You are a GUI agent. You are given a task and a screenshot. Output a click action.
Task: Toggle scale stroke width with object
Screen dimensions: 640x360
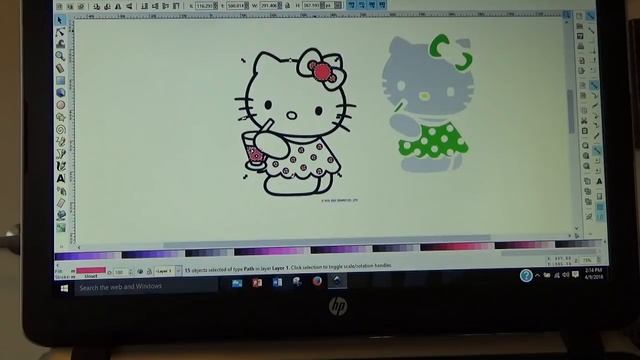click(x=352, y=5)
